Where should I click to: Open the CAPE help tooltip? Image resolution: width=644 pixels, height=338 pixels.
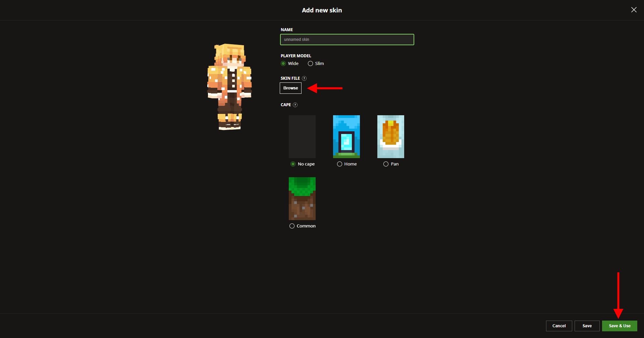click(296, 105)
